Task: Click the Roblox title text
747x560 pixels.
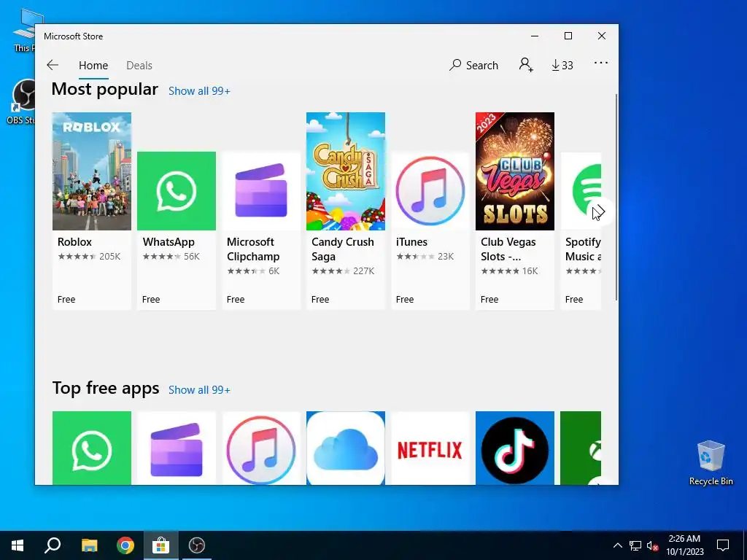Action: tap(75, 242)
